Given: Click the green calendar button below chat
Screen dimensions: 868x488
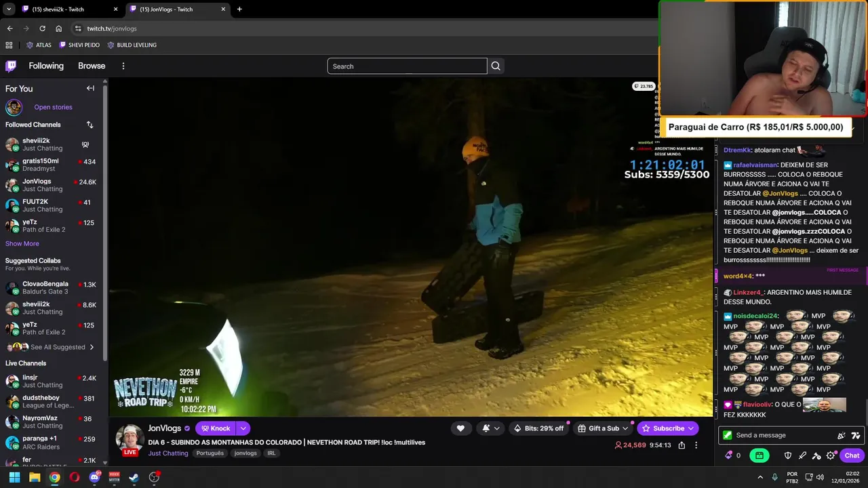Looking at the screenshot, I should click(x=759, y=455).
